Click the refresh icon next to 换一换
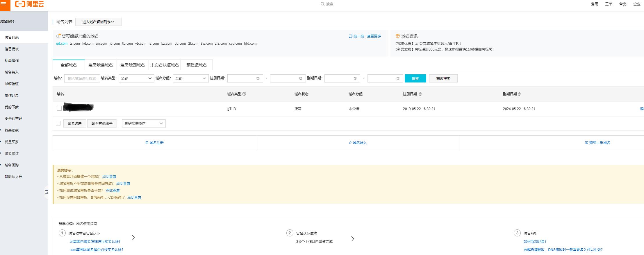 pos(350,36)
